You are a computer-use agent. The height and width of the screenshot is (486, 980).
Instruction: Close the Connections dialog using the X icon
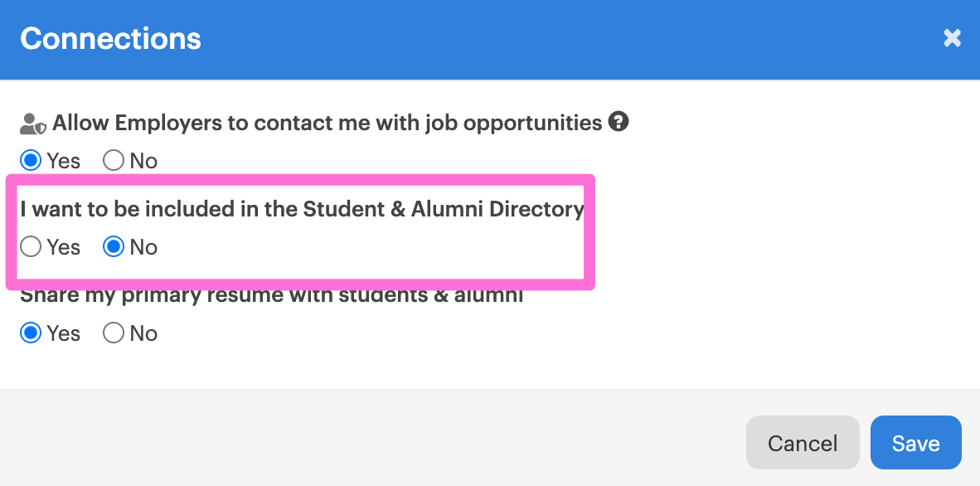(x=952, y=38)
